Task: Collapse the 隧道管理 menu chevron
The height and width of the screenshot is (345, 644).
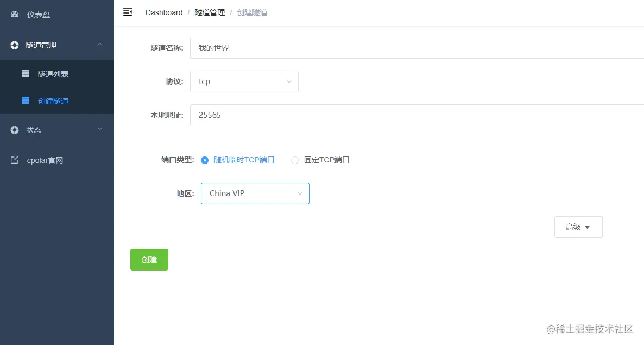Action: pos(100,45)
